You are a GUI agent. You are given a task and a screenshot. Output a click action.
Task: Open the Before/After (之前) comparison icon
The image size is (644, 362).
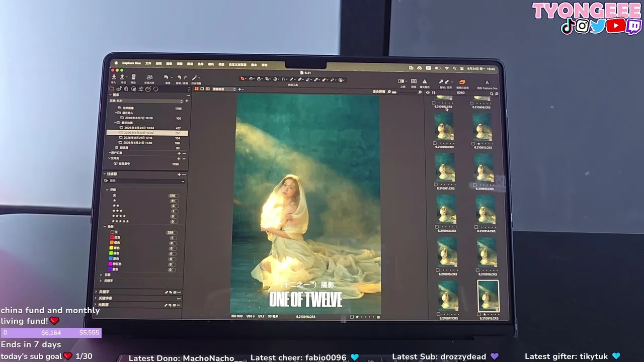(x=401, y=81)
